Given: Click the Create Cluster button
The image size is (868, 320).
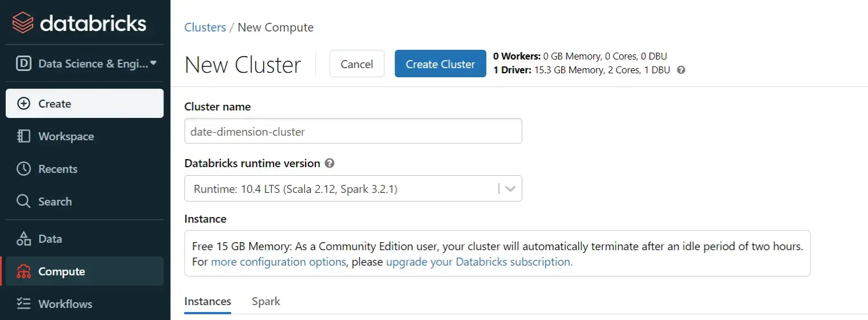Looking at the screenshot, I should 440,64.
